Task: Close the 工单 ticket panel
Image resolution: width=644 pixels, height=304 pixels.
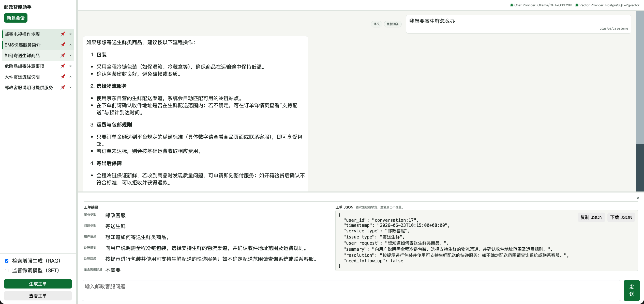Action: tap(638, 198)
